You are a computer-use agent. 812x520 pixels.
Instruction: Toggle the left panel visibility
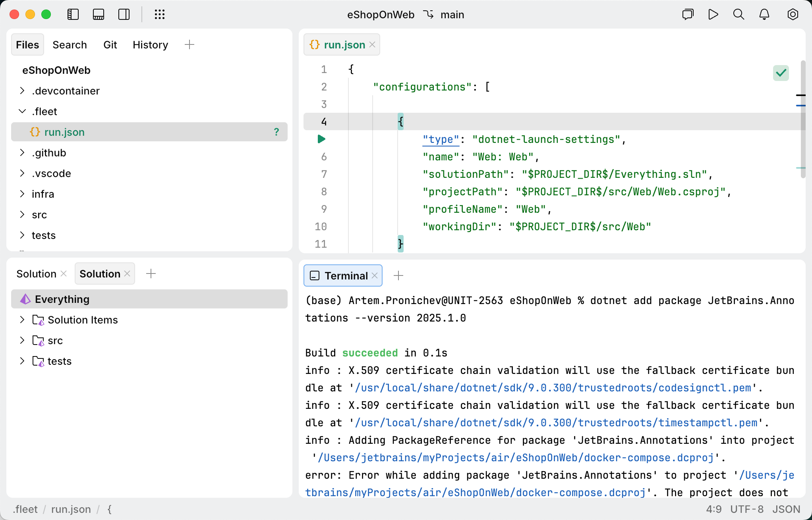[x=73, y=14]
